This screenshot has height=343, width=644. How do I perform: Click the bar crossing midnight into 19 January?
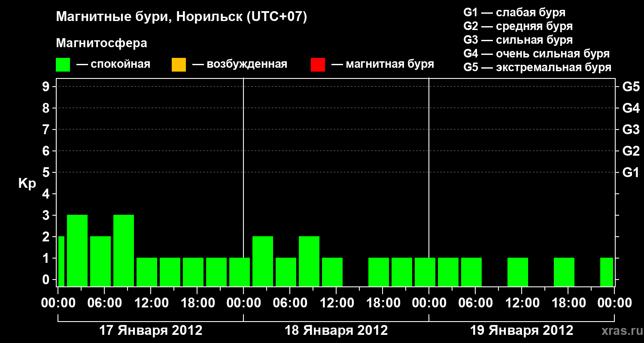click(x=425, y=272)
